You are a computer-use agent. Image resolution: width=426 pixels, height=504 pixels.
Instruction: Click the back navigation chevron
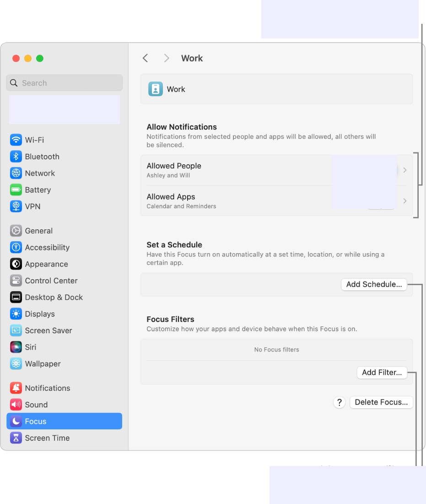coord(145,58)
